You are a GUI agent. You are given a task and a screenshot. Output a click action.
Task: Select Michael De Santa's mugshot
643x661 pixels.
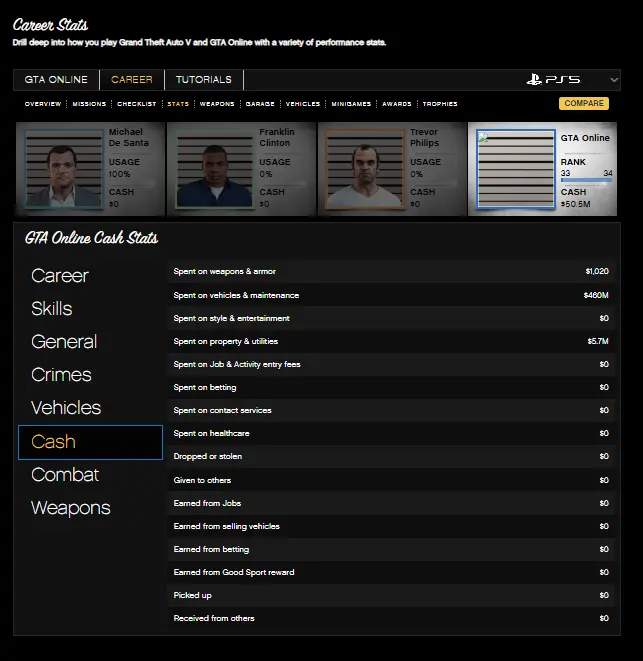64,168
